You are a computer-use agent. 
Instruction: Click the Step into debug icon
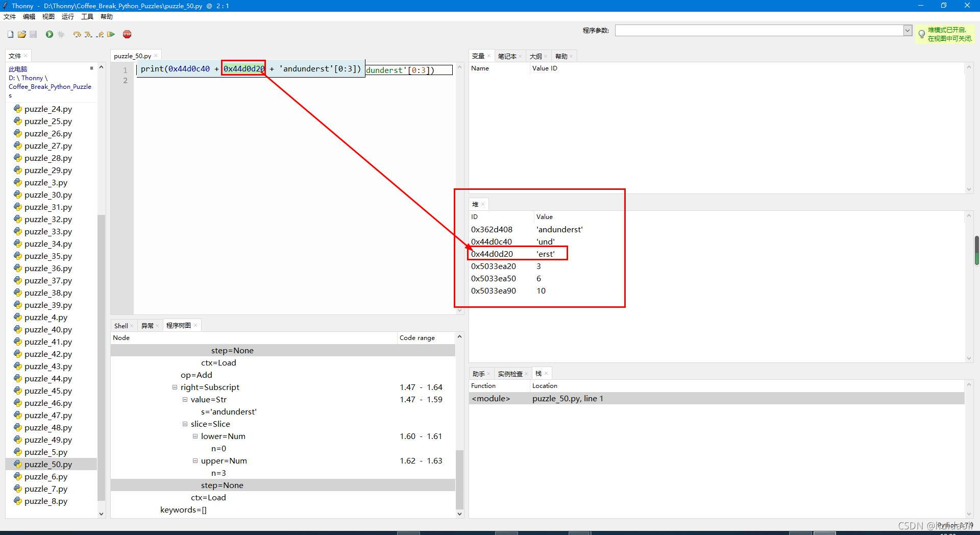click(x=88, y=34)
